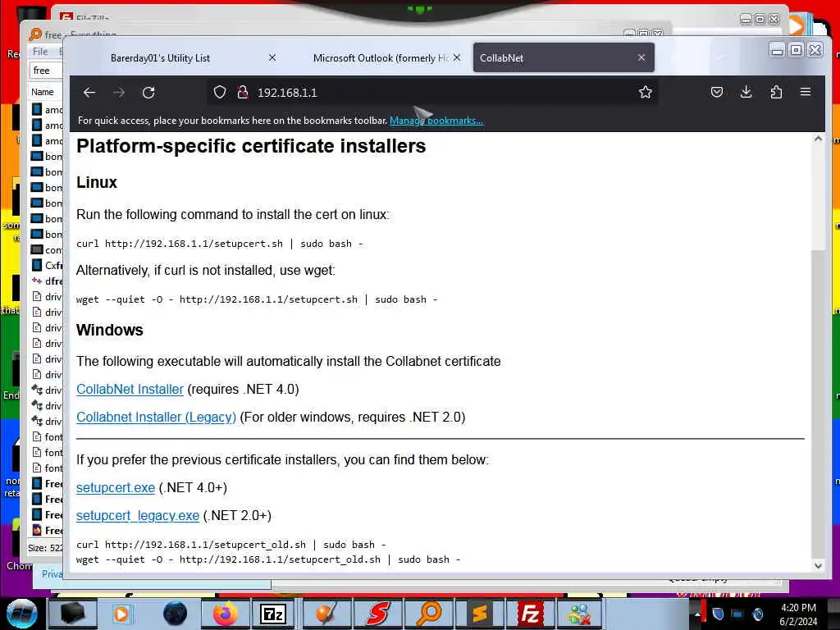Click the curl setupcert_old.sh command text
The width and height of the screenshot is (840, 630).
tap(231, 545)
